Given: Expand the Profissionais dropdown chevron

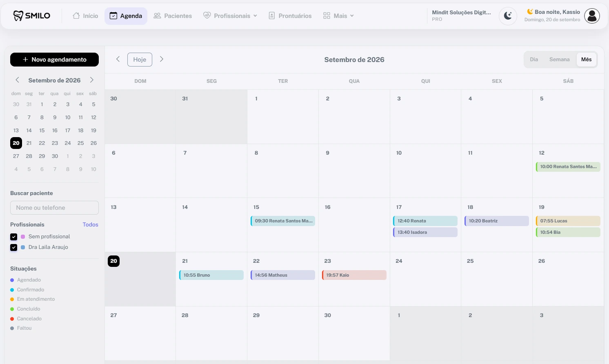Looking at the screenshot, I should coord(255,16).
